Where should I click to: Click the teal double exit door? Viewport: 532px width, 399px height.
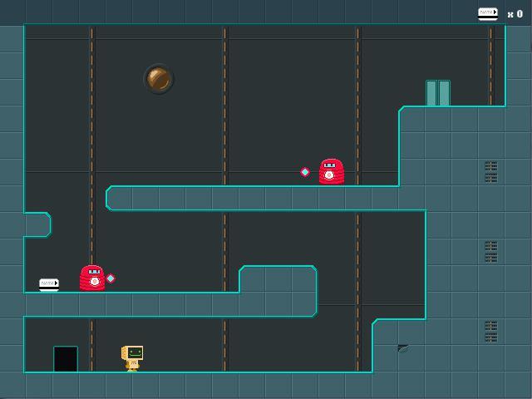[x=437, y=93]
